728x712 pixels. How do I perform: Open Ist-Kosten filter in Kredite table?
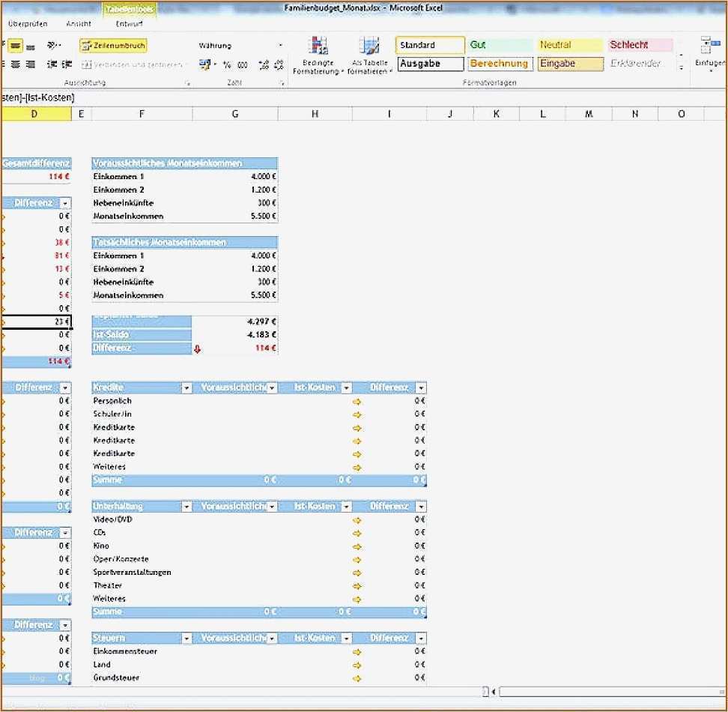point(346,387)
